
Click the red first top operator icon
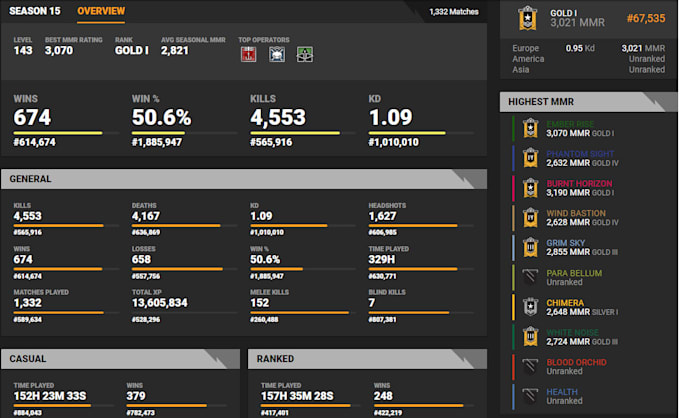(248, 54)
